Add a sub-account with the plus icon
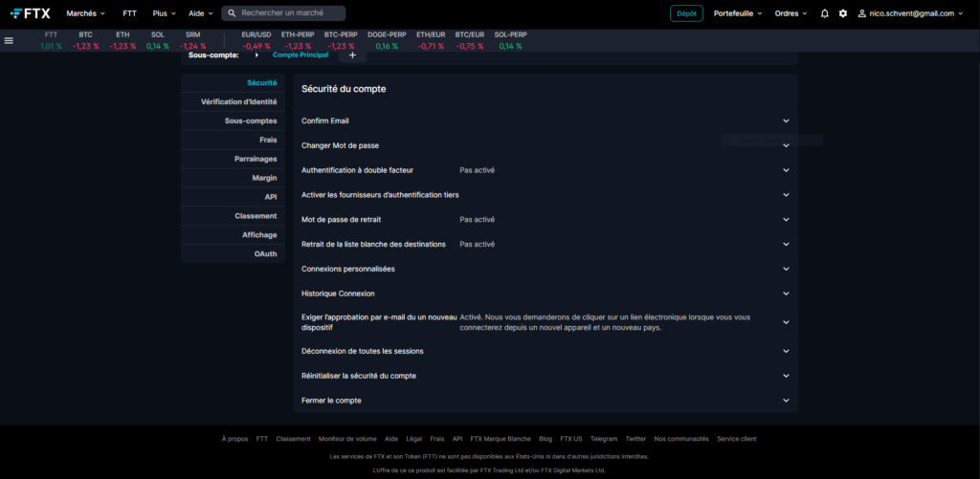This screenshot has width=980, height=479. tap(352, 55)
